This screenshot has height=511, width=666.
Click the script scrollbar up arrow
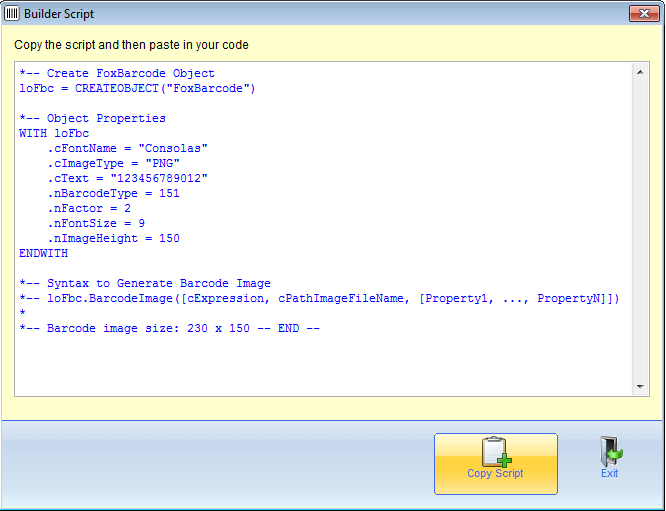(x=640, y=72)
